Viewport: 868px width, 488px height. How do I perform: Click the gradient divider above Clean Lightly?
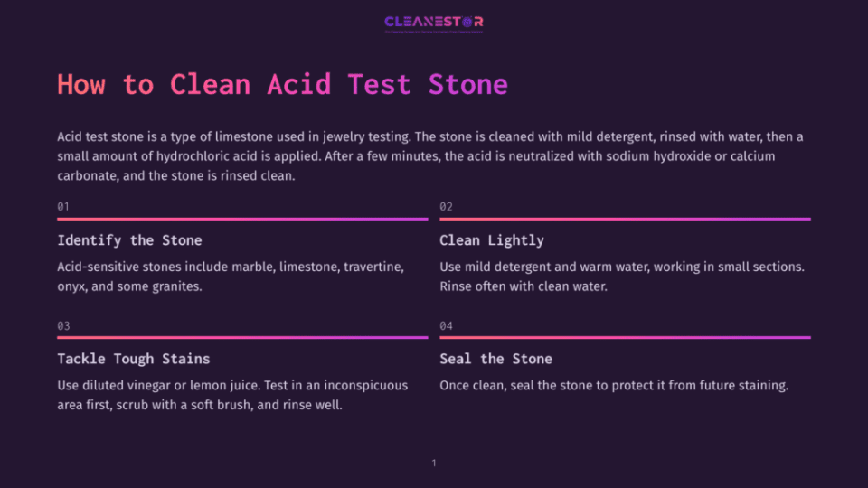[625, 219]
